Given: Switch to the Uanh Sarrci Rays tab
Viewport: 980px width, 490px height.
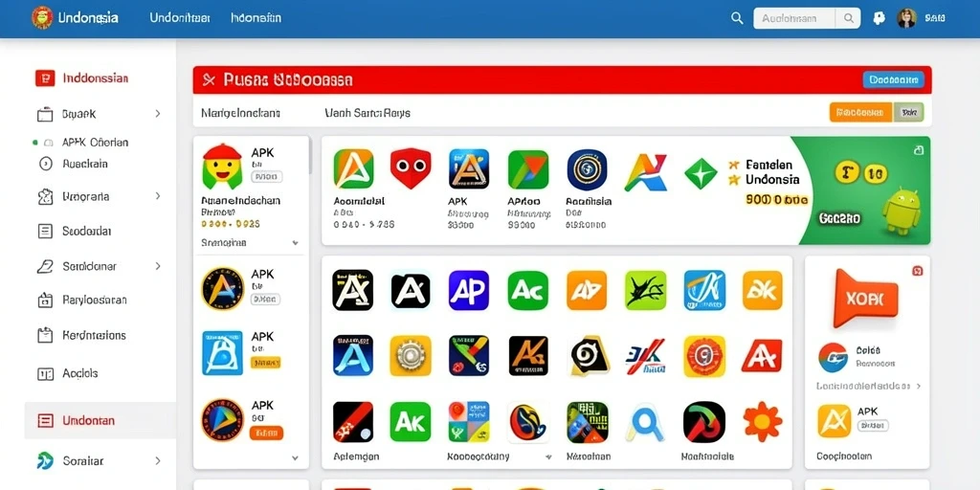Looking at the screenshot, I should point(367,113).
